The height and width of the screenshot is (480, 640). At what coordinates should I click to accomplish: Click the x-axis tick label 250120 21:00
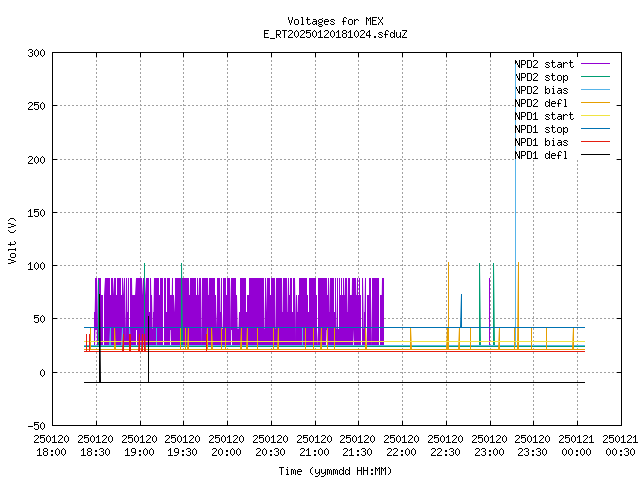[315, 446]
